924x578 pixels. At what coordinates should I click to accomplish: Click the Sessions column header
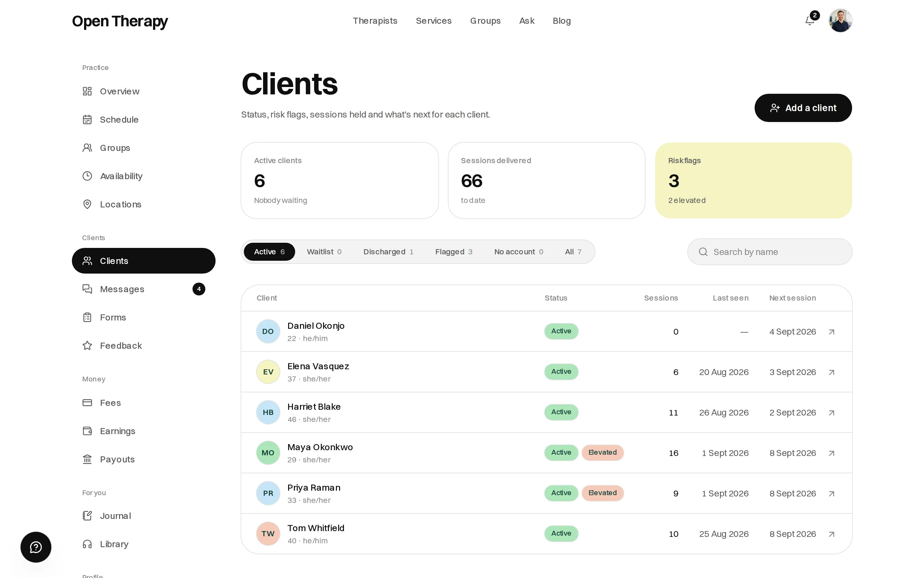661,298
